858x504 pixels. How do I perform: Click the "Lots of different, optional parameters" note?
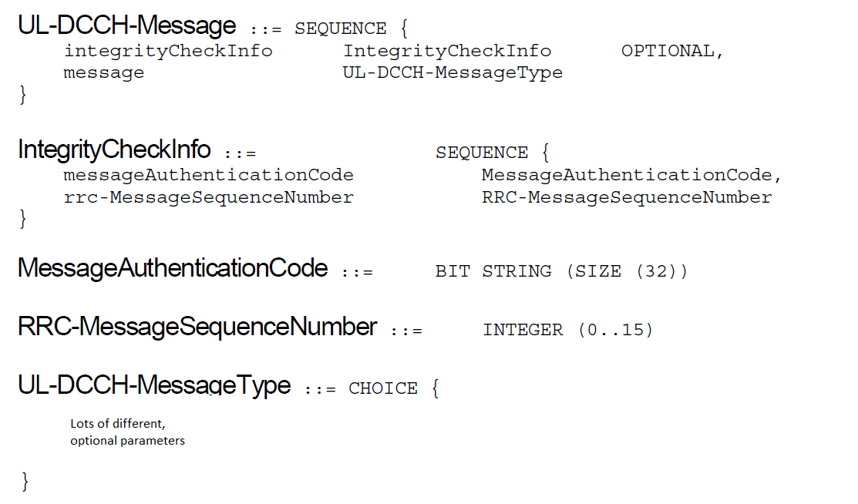point(127,432)
